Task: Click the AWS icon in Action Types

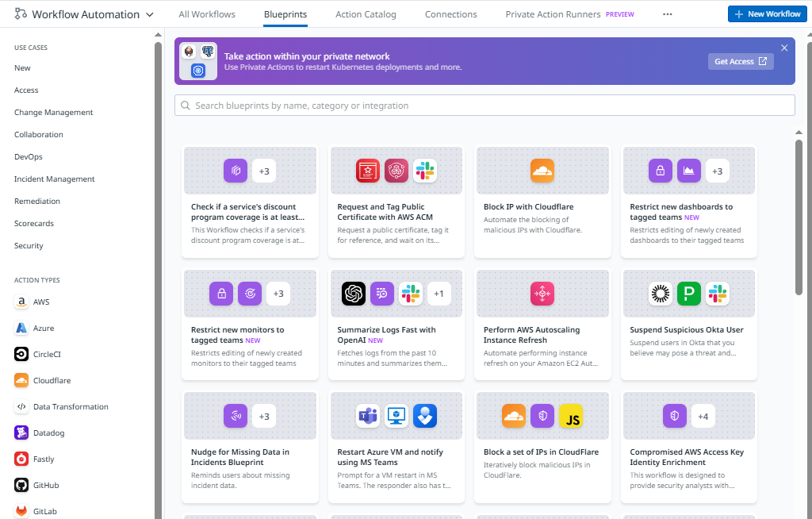Action: (21, 302)
